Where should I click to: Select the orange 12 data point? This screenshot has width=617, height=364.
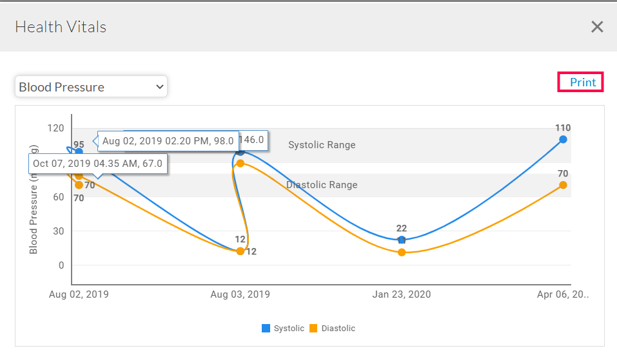pyautogui.click(x=240, y=251)
